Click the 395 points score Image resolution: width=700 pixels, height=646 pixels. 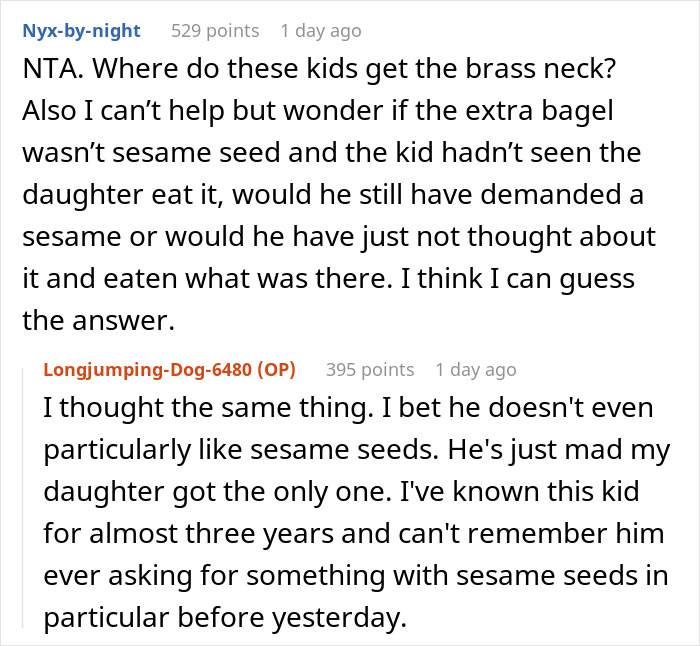pos(370,369)
